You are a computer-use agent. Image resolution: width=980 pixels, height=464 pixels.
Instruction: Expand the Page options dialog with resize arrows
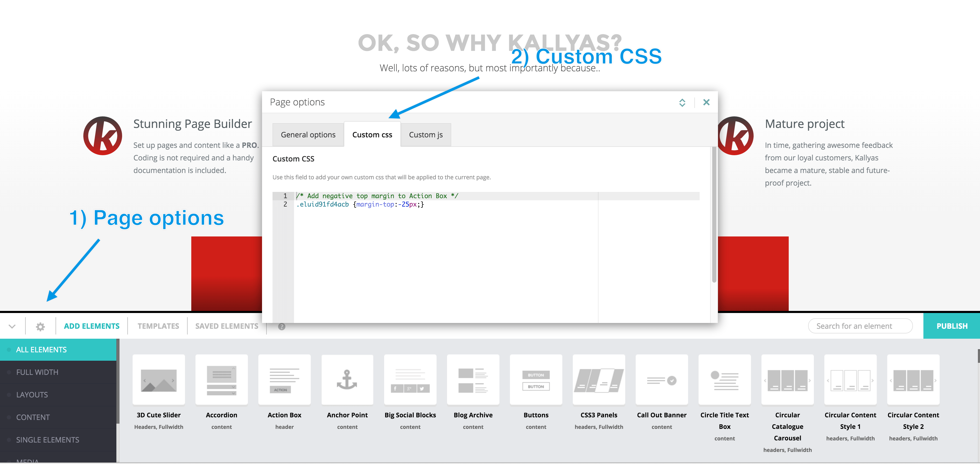click(x=682, y=102)
